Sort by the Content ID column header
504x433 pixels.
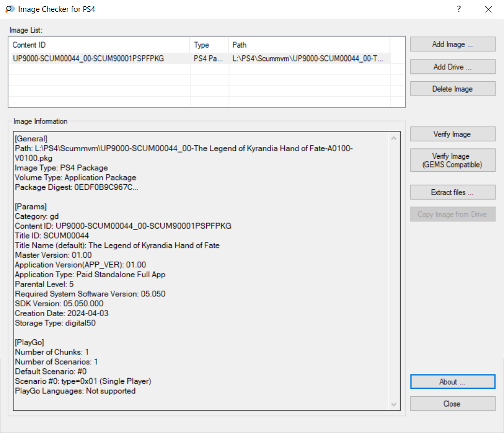coord(100,45)
